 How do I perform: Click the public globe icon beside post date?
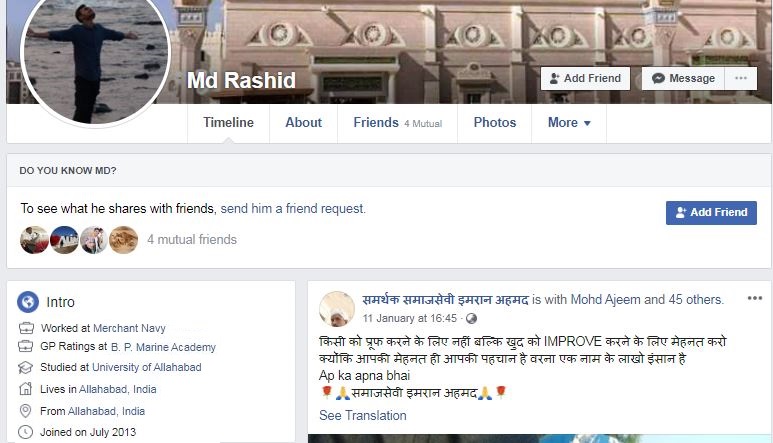point(471,318)
